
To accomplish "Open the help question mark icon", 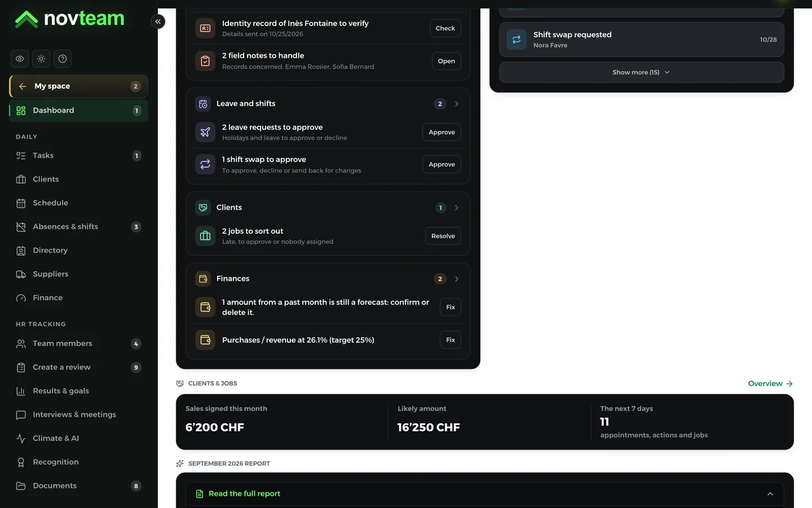I will coord(63,59).
